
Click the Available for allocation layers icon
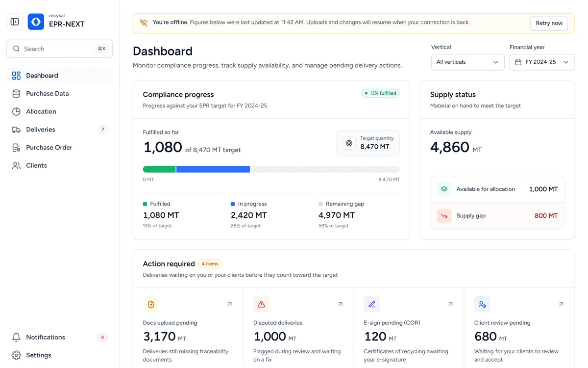point(444,189)
